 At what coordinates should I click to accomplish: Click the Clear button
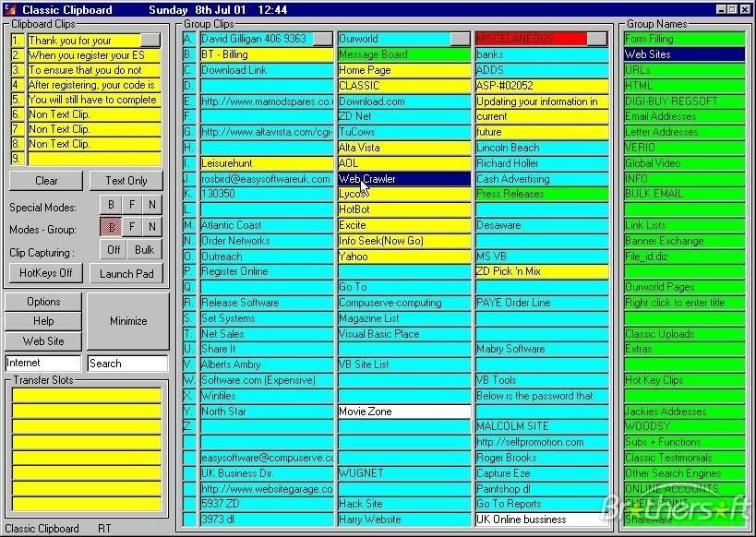tap(46, 181)
